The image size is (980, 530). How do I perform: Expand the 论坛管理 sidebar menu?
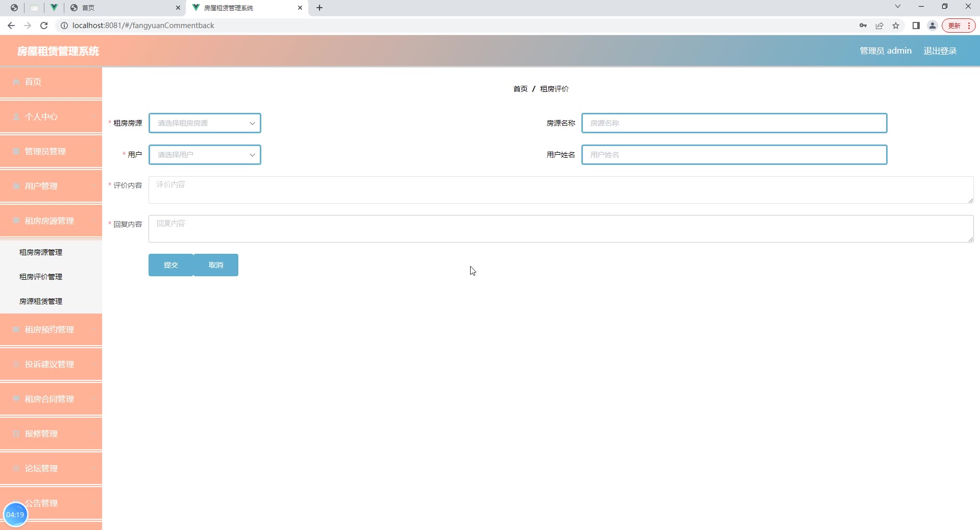(x=51, y=469)
